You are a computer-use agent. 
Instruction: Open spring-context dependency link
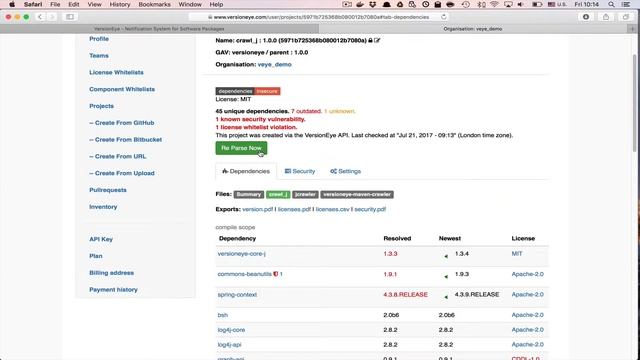pyautogui.click(x=237, y=295)
